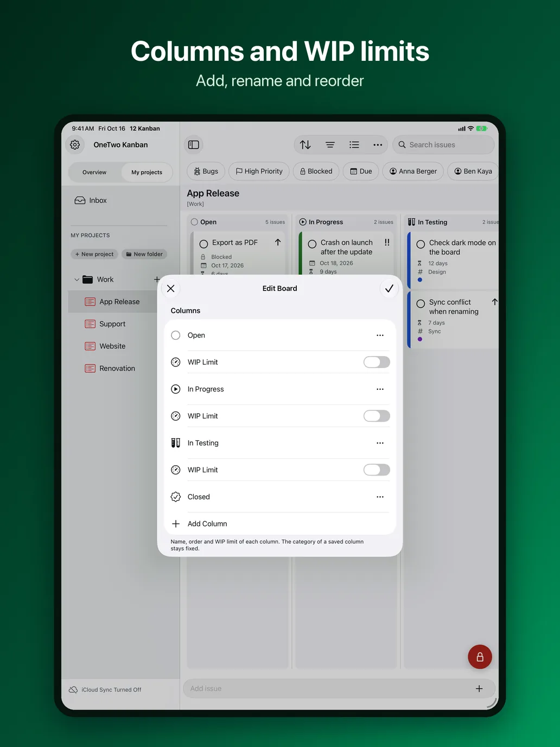Open options for the Open column
The height and width of the screenshot is (747, 560).
380,335
